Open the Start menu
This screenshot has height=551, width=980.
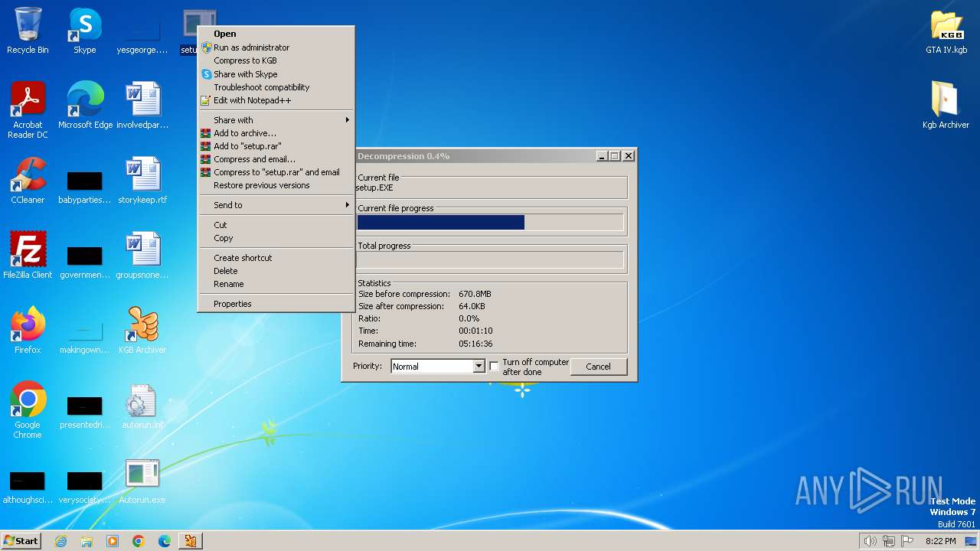pos(21,541)
